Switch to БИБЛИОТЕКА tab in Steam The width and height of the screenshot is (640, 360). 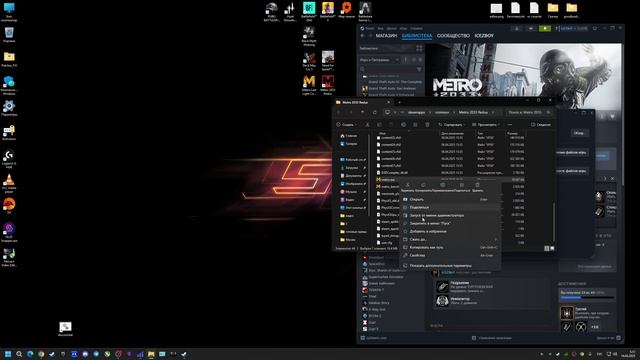[x=417, y=36]
